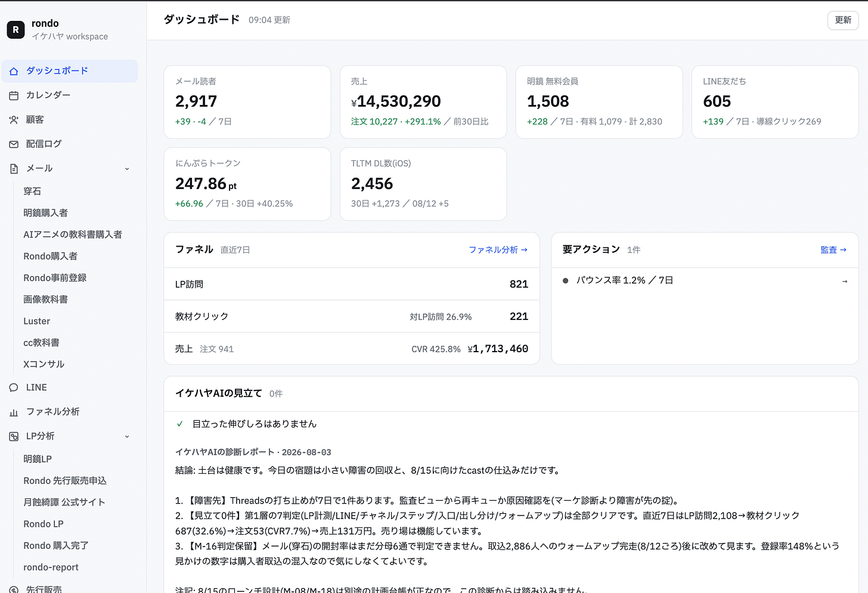Image resolution: width=868 pixels, height=593 pixels.
Task: Select 穿石 under メール
Action: pos(32,191)
